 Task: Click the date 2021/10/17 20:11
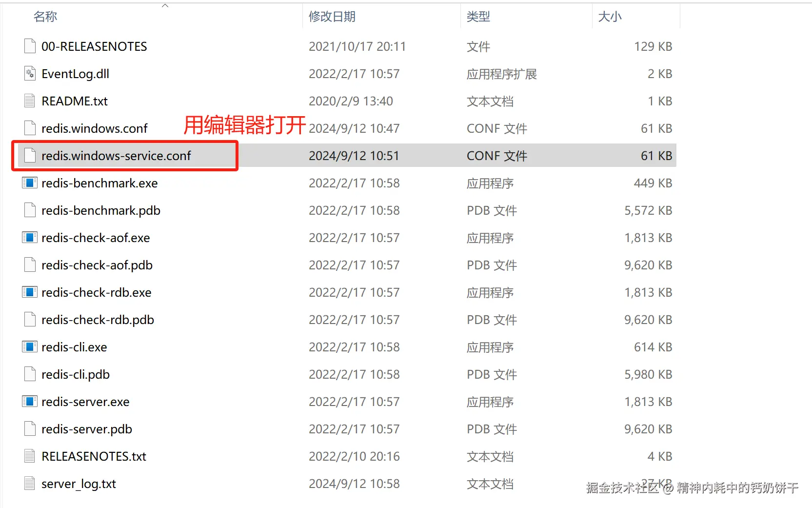pyautogui.click(x=357, y=46)
